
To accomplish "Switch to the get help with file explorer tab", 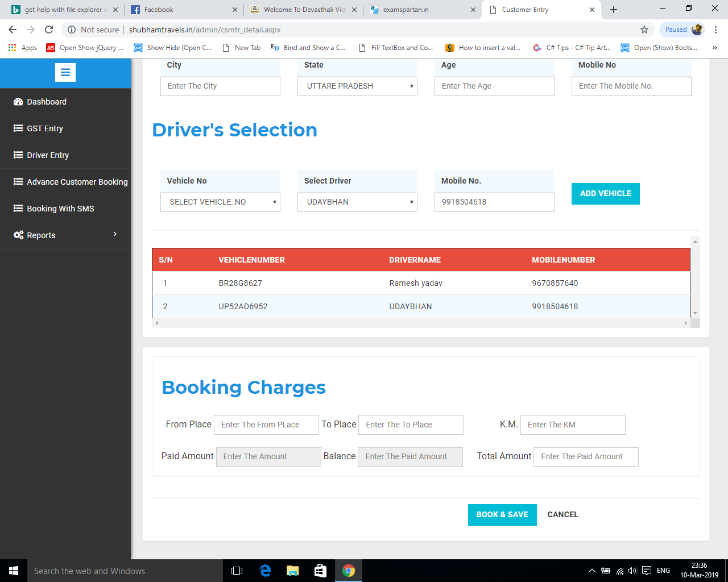I will [x=65, y=10].
